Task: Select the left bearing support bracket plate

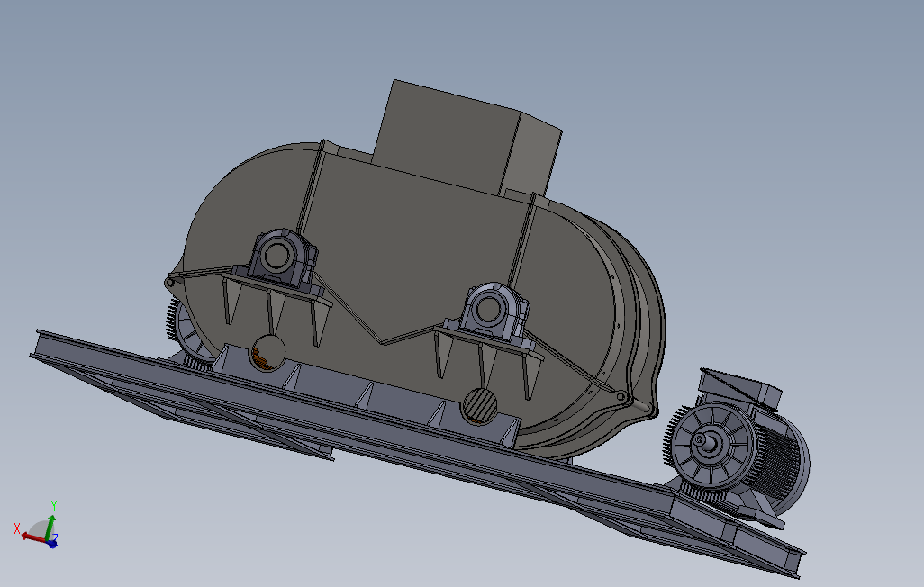Action: click(x=277, y=292)
